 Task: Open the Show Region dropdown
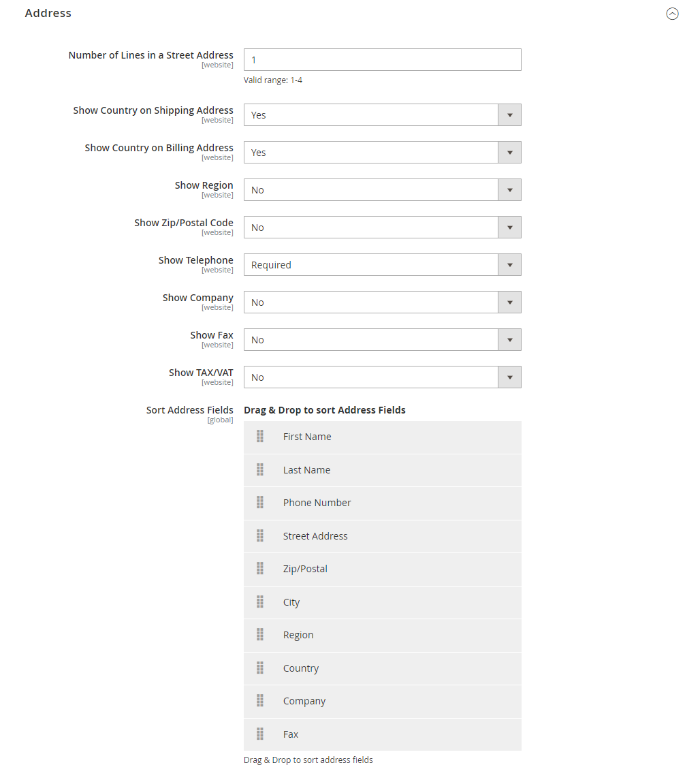pos(382,190)
